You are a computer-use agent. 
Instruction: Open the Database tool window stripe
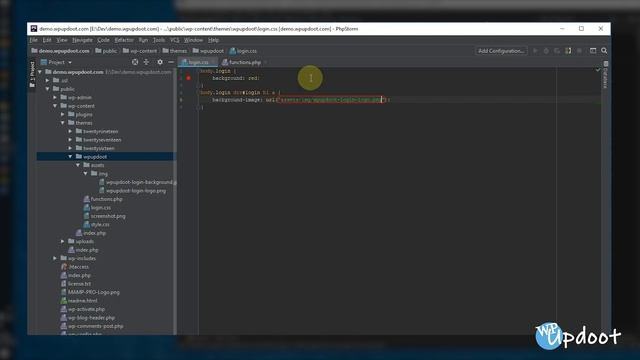click(606, 74)
